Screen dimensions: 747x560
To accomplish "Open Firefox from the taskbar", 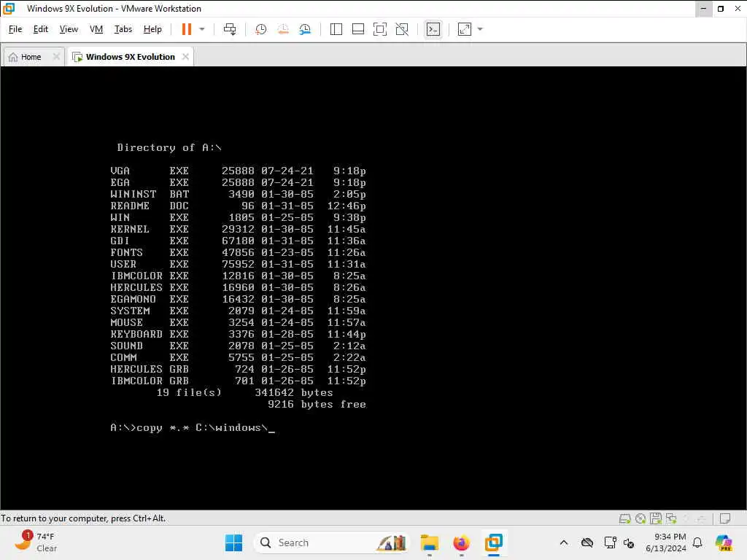I will click(461, 542).
